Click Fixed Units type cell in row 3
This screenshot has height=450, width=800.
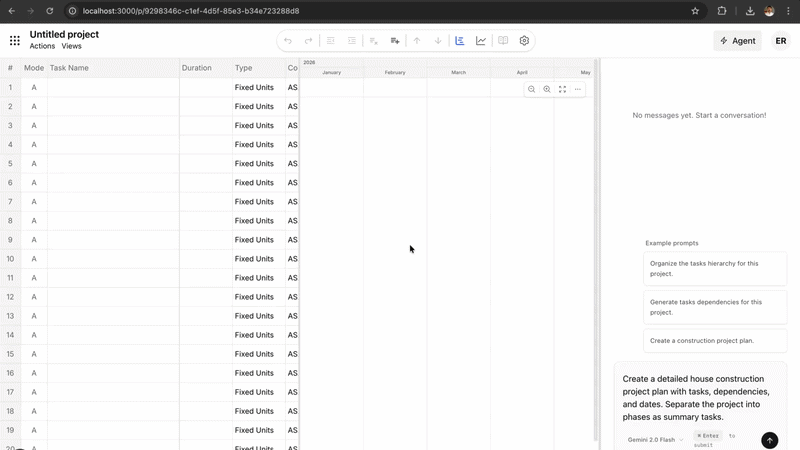click(x=258, y=126)
